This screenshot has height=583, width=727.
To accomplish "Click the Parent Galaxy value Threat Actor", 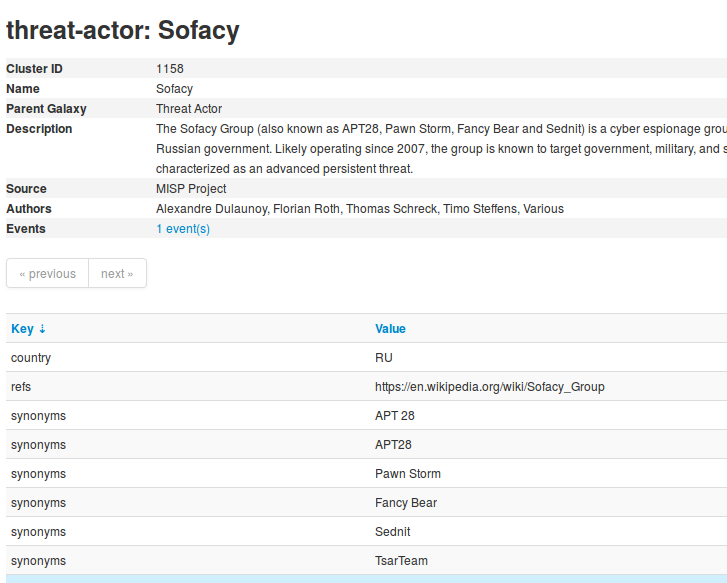I will [x=189, y=109].
